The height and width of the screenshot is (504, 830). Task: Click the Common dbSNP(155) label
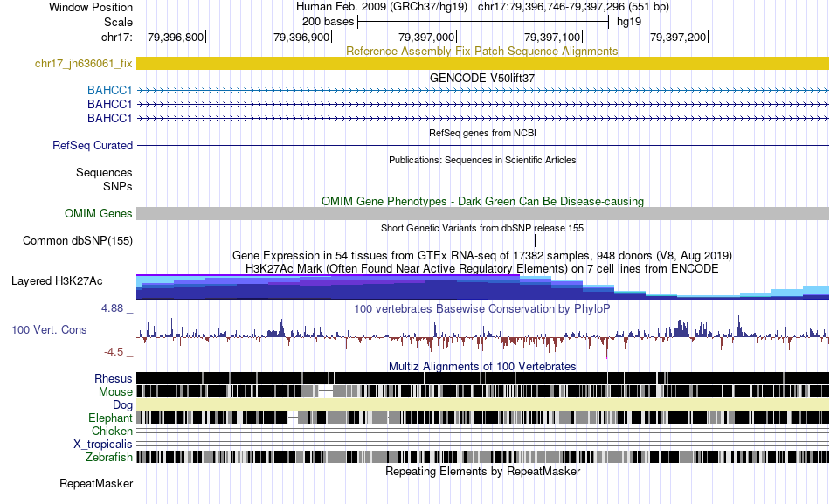click(78, 240)
